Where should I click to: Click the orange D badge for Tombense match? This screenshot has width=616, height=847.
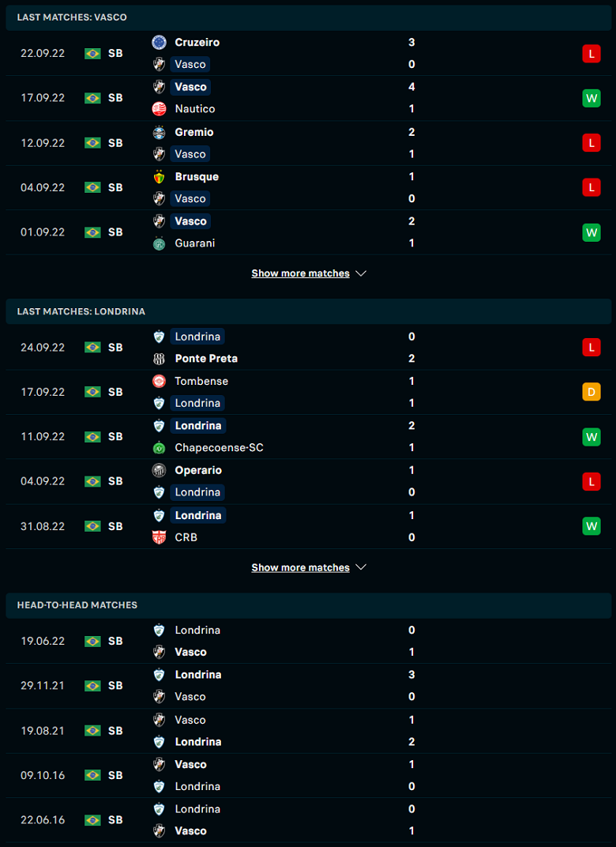592,392
